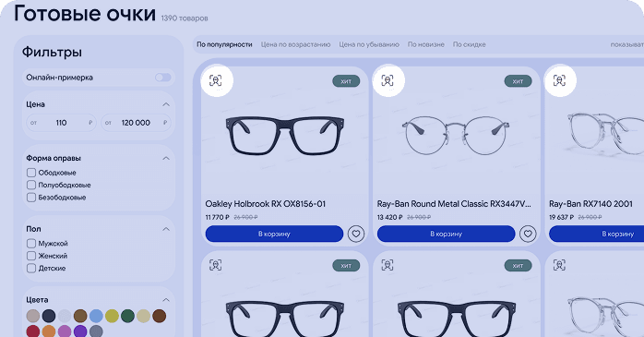Click the Фильтры heading
This screenshot has width=644, height=337.
click(52, 53)
